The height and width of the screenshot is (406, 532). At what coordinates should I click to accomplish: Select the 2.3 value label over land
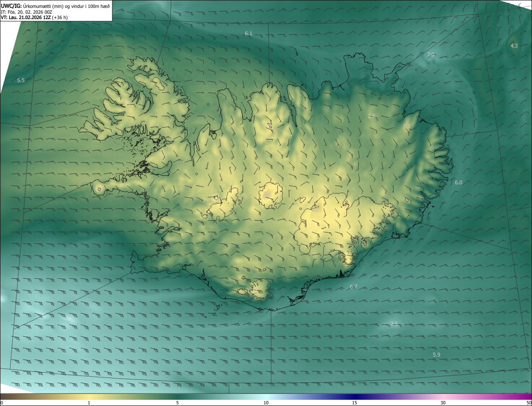click(406, 127)
